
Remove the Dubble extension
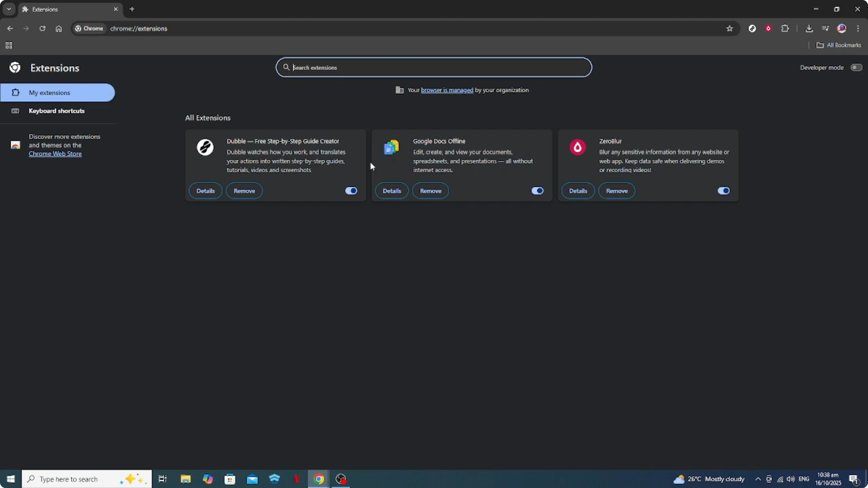[x=244, y=191]
